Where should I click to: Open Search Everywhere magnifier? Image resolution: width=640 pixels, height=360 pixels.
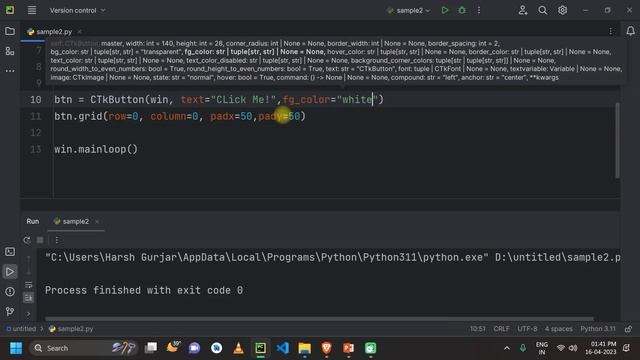coord(542,10)
